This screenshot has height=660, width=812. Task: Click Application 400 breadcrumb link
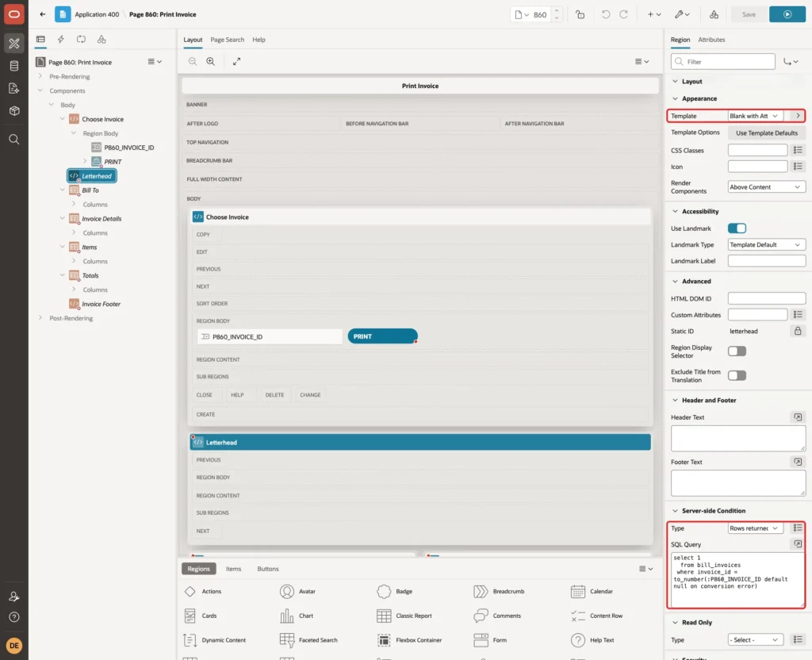(97, 14)
